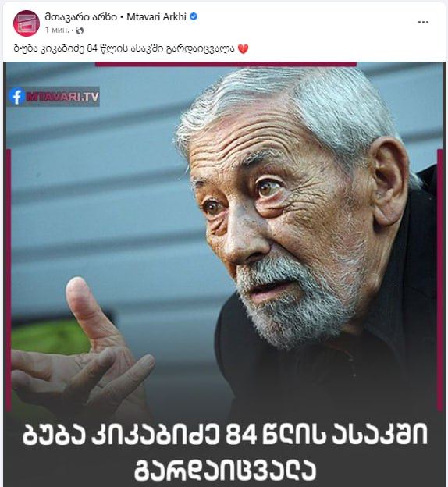The width and height of the screenshot is (448, 487).
Task: Open the three-dot post options menu
Action: pyautogui.click(x=423, y=23)
